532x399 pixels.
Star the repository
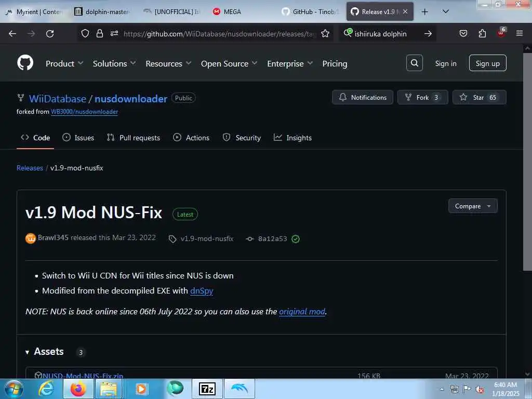click(479, 97)
